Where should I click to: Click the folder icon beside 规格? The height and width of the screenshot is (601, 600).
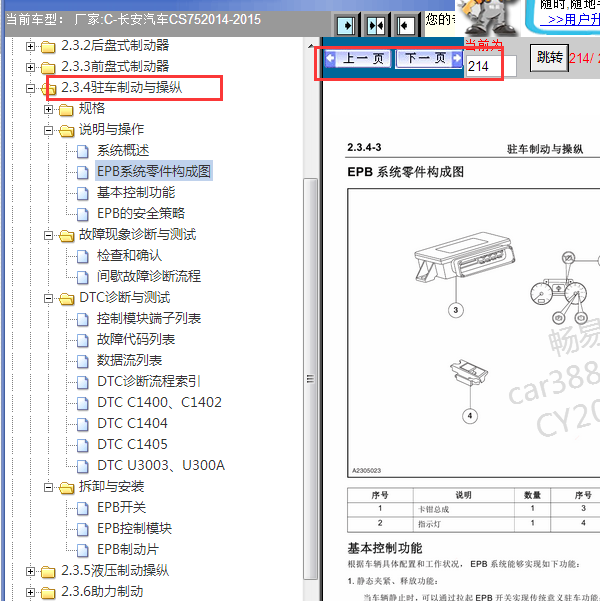pyautogui.click(x=66, y=110)
